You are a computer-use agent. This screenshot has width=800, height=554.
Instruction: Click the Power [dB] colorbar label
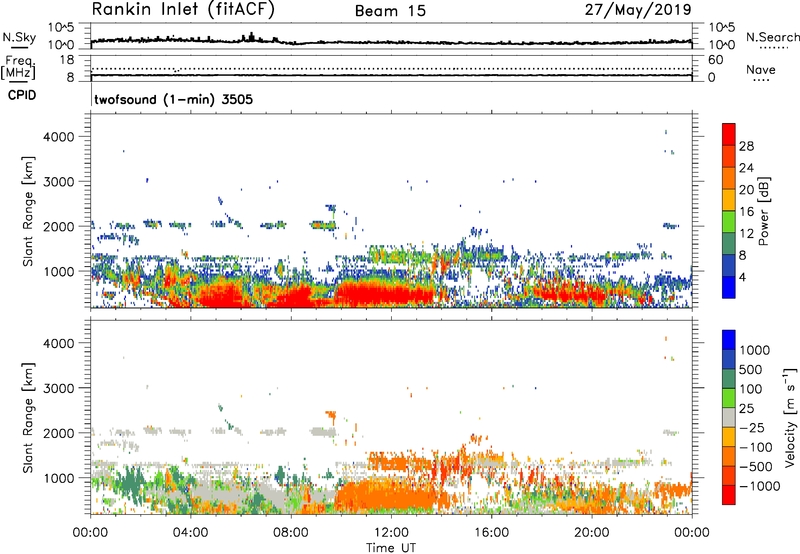764,212
